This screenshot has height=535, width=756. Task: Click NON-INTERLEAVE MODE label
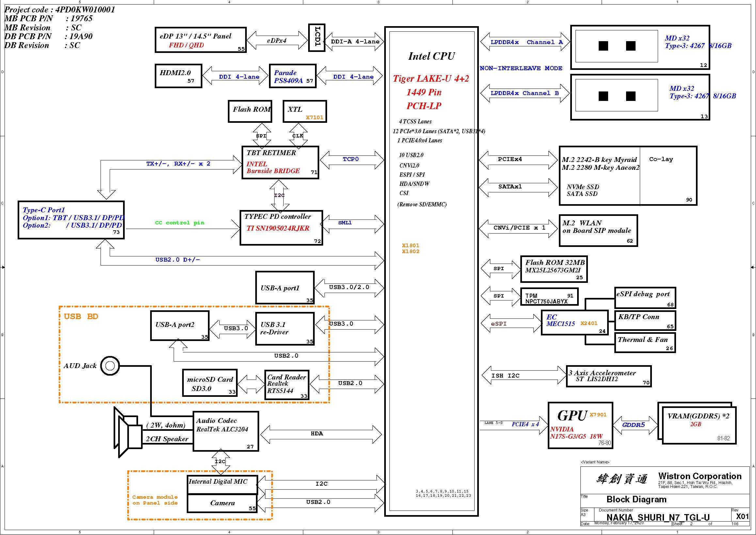pyautogui.click(x=521, y=68)
